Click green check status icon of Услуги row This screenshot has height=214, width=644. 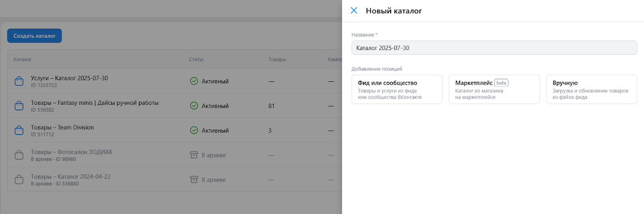tap(194, 81)
